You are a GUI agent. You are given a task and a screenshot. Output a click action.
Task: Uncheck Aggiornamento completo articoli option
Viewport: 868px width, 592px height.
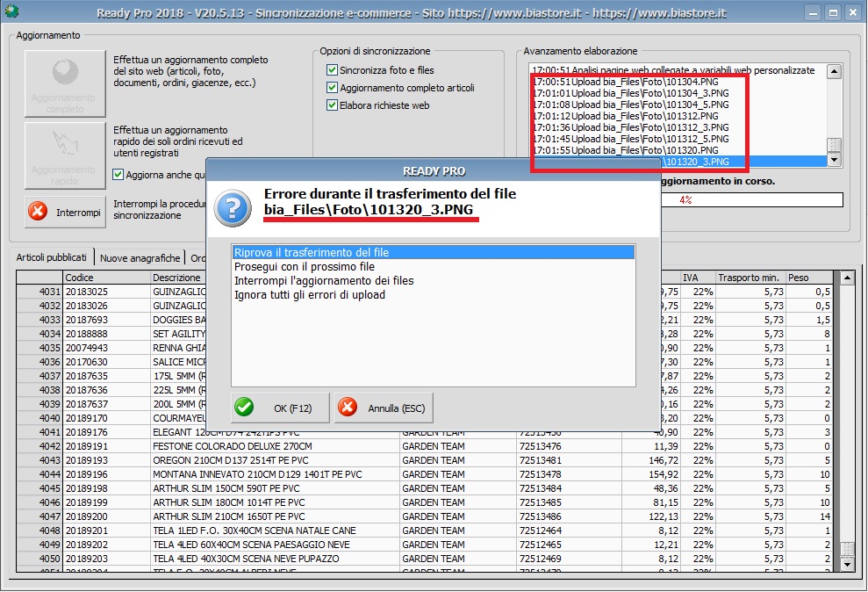pyautogui.click(x=332, y=88)
